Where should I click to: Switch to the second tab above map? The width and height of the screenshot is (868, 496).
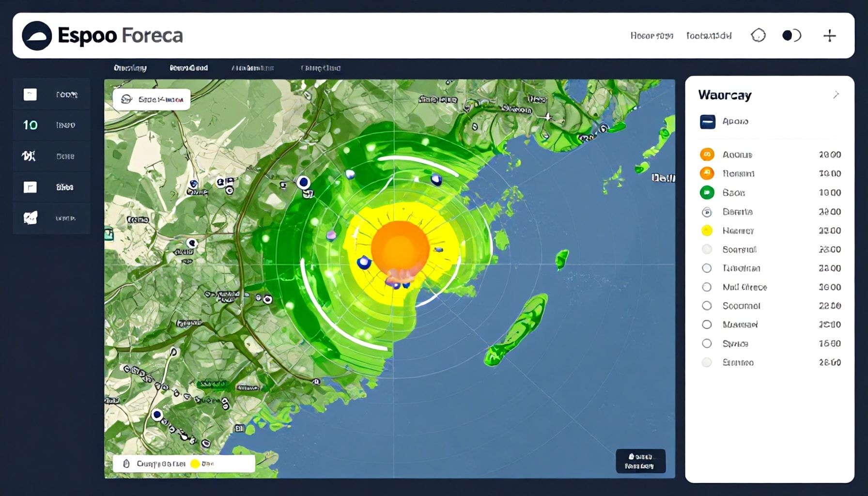(189, 68)
